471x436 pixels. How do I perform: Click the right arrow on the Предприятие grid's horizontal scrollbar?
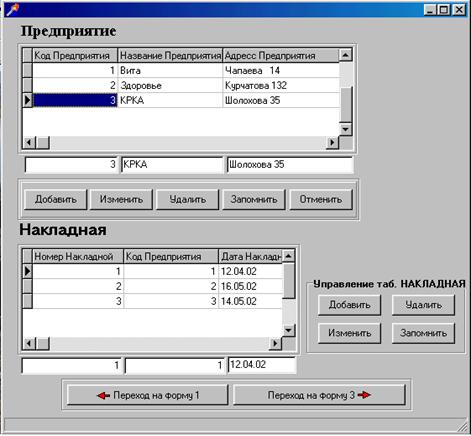tap(332, 142)
